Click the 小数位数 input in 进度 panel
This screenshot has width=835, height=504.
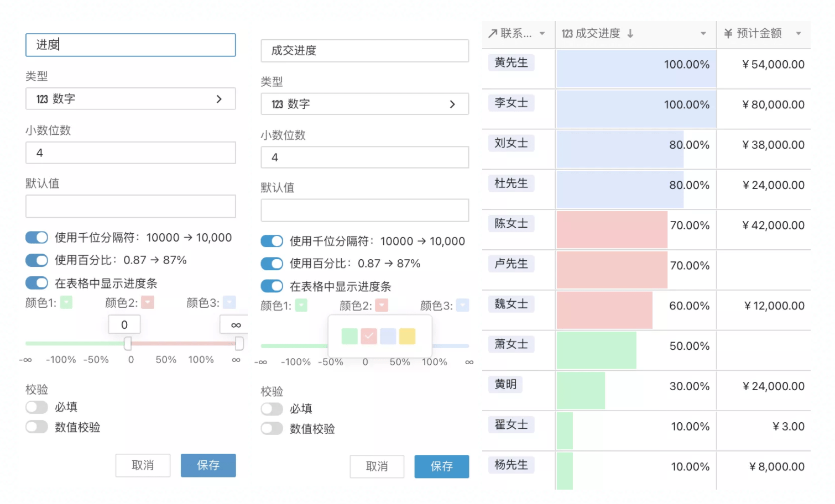tap(131, 153)
